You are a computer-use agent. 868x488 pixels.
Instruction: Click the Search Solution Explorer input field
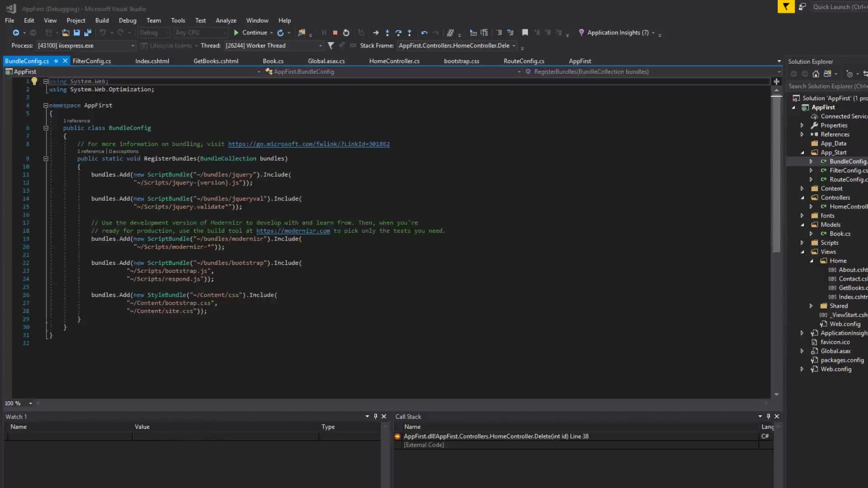click(827, 86)
